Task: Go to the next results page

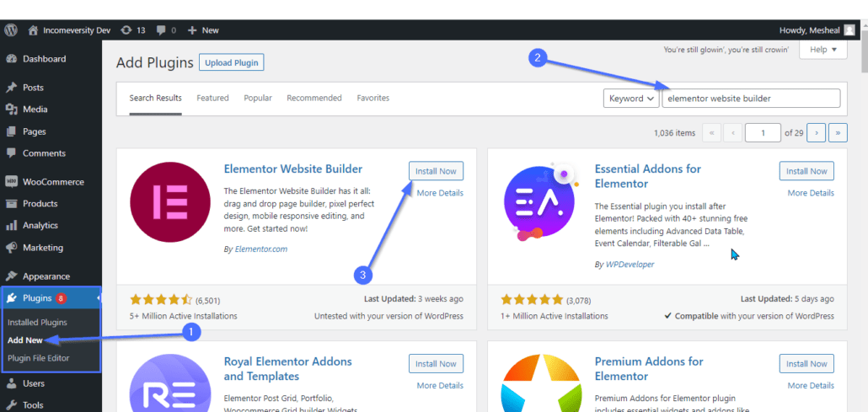Action: (817, 133)
